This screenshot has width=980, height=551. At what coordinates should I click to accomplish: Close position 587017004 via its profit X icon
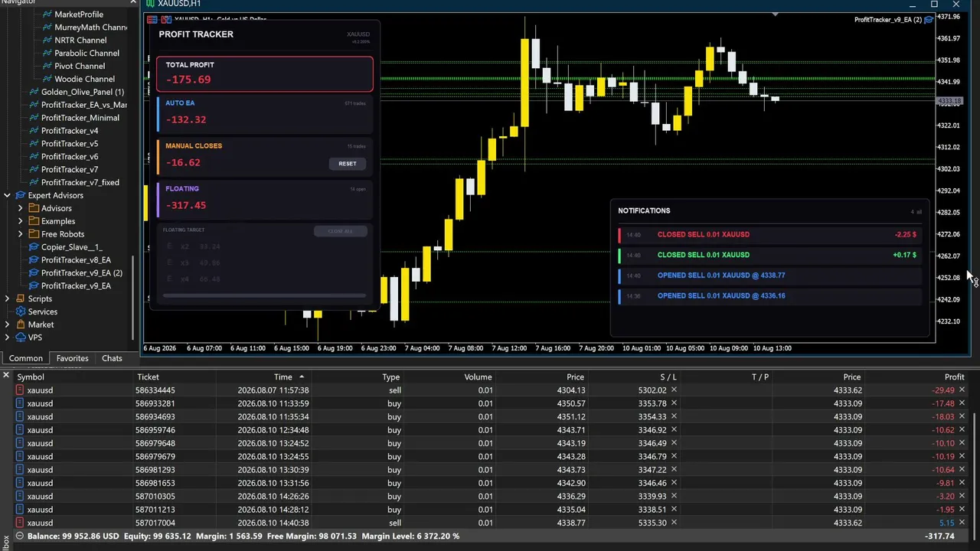pyautogui.click(x=962, y=523)
